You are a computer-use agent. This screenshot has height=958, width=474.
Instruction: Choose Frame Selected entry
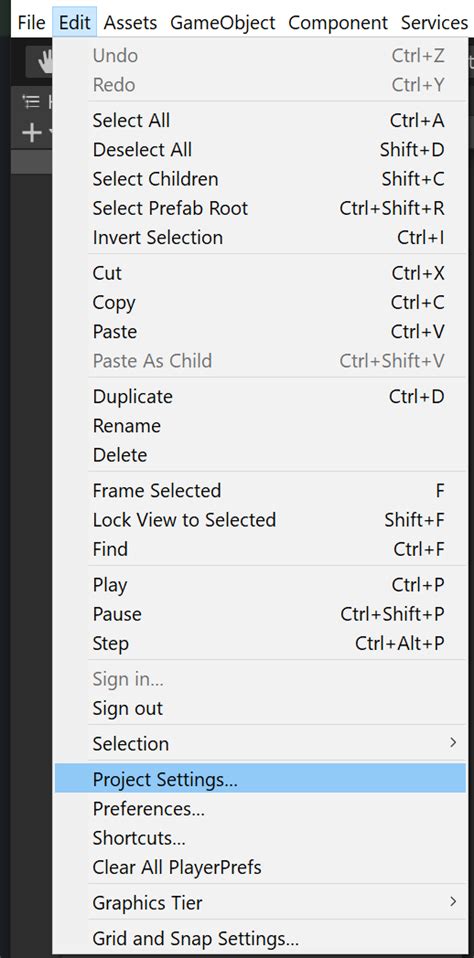coord(260,490)
